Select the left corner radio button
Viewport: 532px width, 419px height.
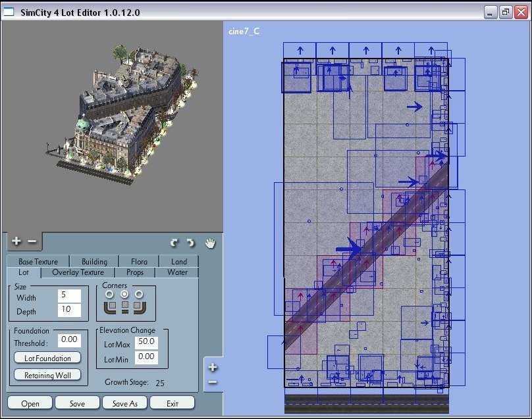click(x=109, y=294)
